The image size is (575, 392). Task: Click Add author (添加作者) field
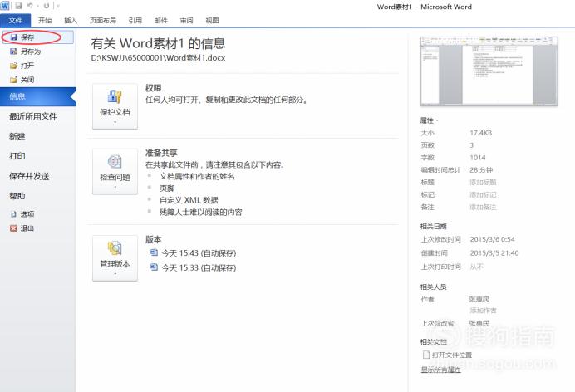483,311
